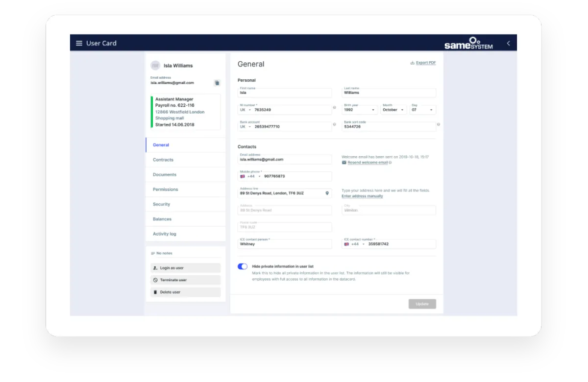The width and height of the screenshot is (588, 382).
Task: Click the Bank sort code field
Action: (389, 126)
